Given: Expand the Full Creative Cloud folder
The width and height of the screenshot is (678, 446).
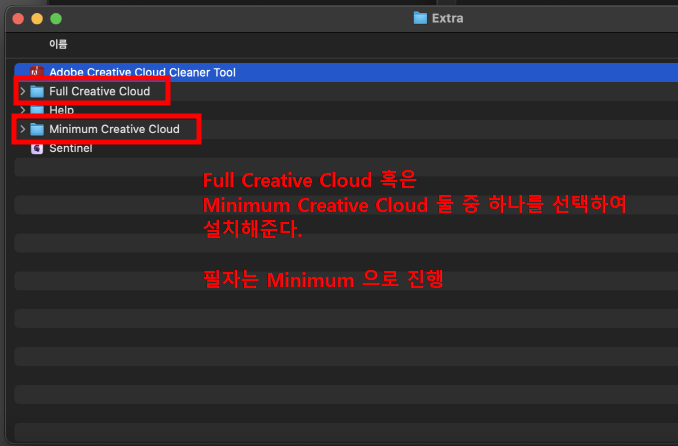Looking at the screenshot, I should [x=23, y=91].
